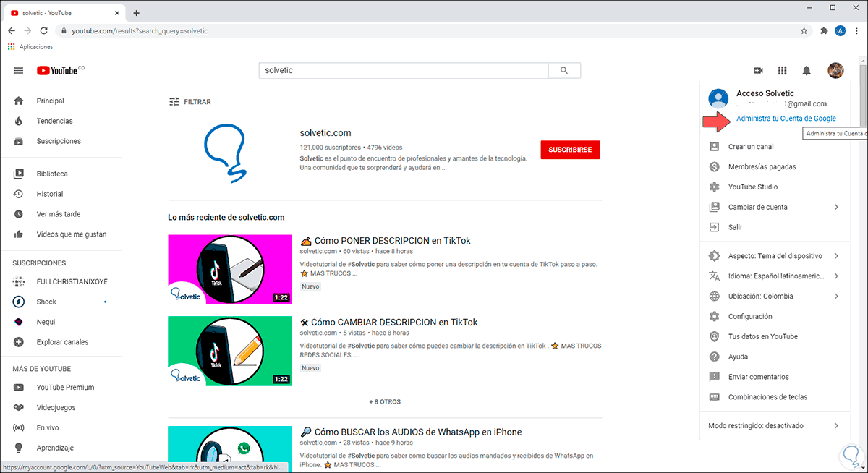Open solvetic.com channel title
This screenshot has height=473, width=868.
325,133
